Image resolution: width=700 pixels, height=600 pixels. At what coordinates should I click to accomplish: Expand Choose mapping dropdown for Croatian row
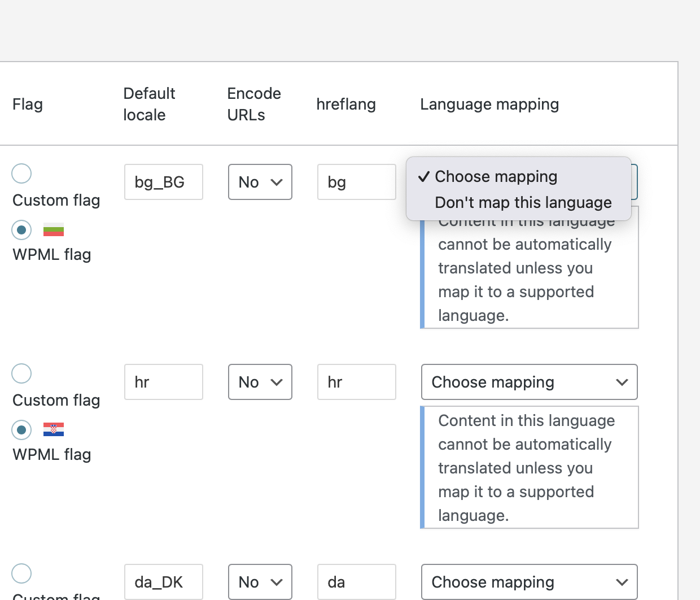(529, 382)
